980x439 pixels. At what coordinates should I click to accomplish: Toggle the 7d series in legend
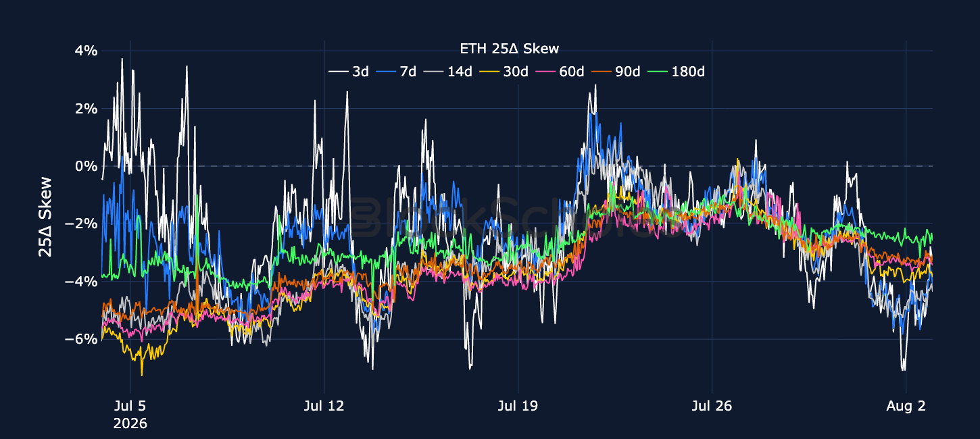pos(397,71)
